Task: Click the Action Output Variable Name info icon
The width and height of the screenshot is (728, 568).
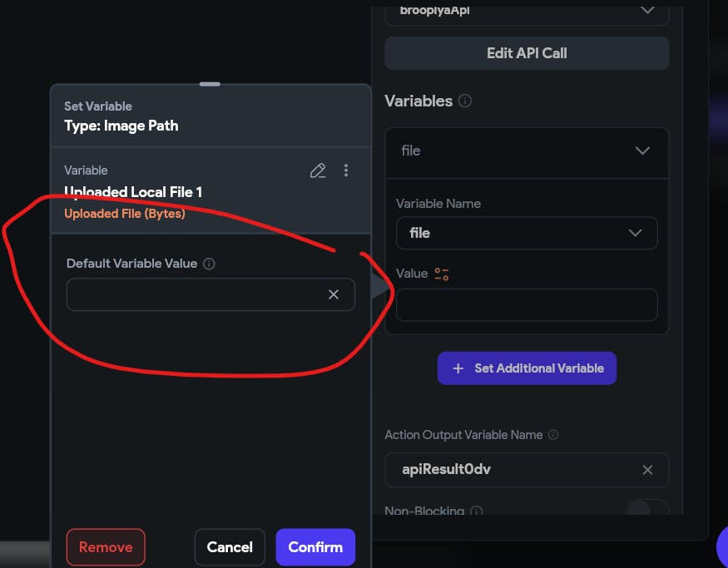Action: (553, 435)
